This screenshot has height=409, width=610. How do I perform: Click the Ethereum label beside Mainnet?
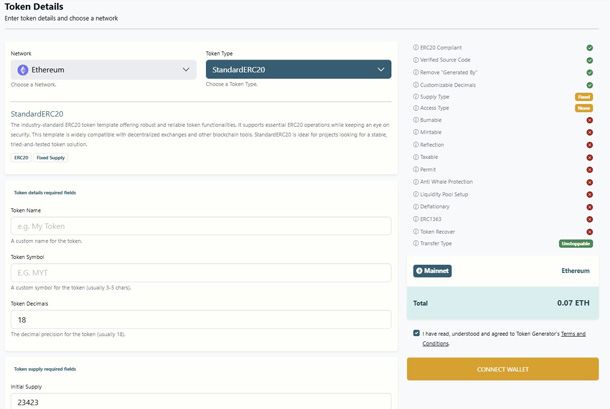575,270
